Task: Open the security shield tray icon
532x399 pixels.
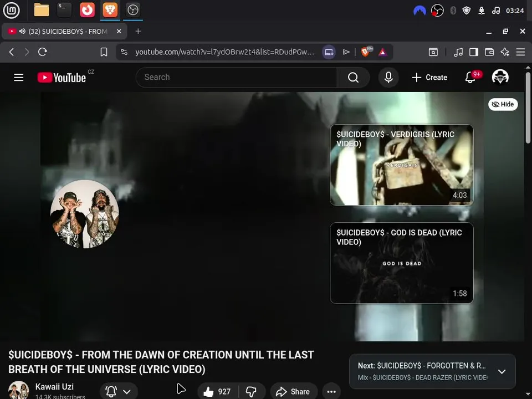Action: tap(467, 11)
